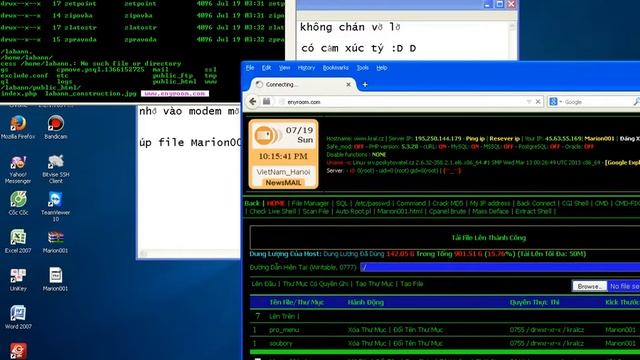Image resolution: width=640 pixels, height=360 pixels.
Task: Click the Resever ip link
Action: [504, 139]
